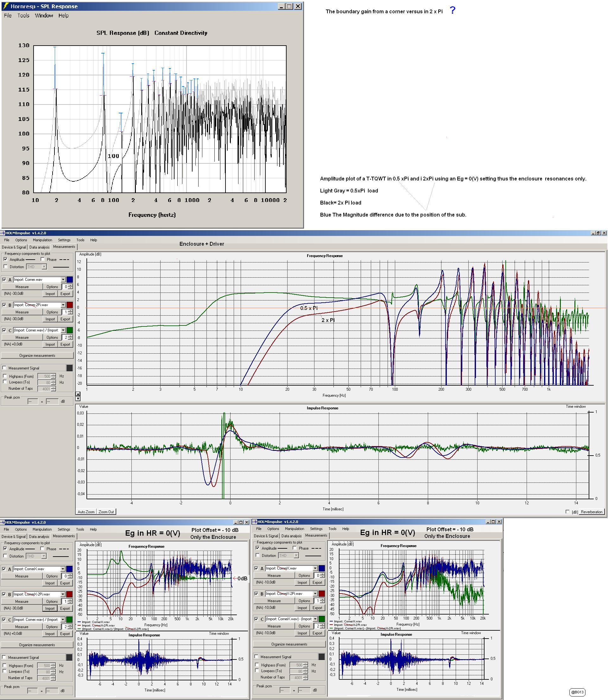
Task: Enable Measurement Signal checkbox in lower-right window
Action: pyautogui.click(x=256, y=657)
